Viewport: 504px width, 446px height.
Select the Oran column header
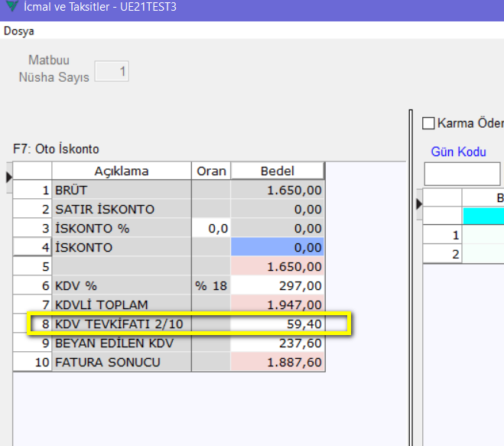tap(211, 171)
